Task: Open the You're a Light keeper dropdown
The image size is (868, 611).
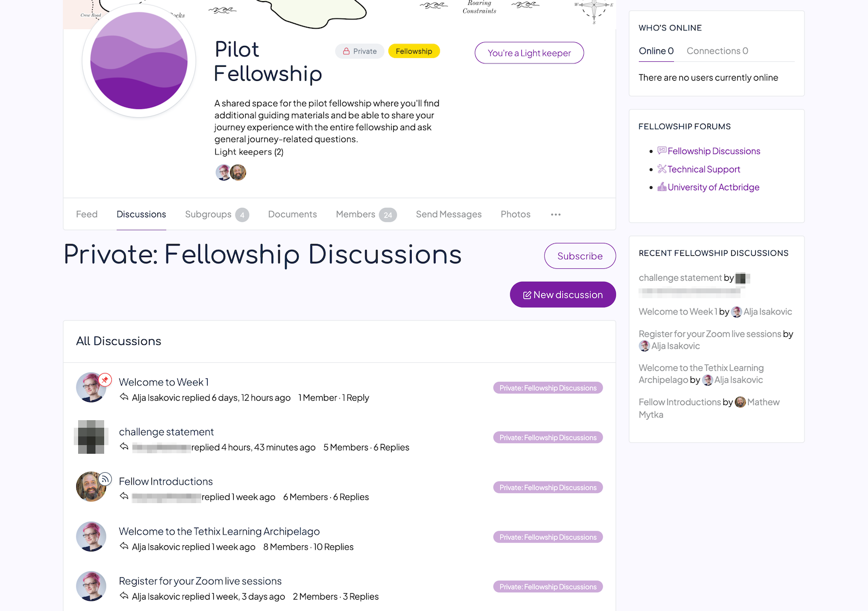Action: (x=529, y=53)
